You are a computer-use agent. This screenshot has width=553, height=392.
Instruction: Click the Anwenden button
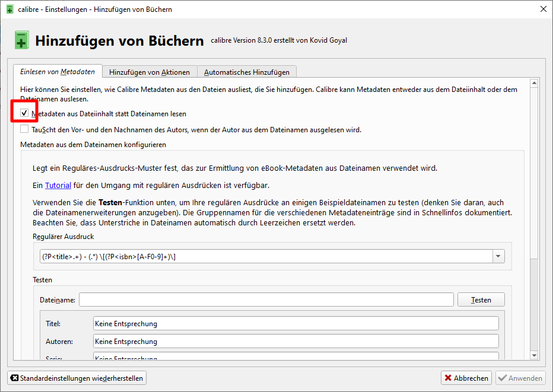520,378
